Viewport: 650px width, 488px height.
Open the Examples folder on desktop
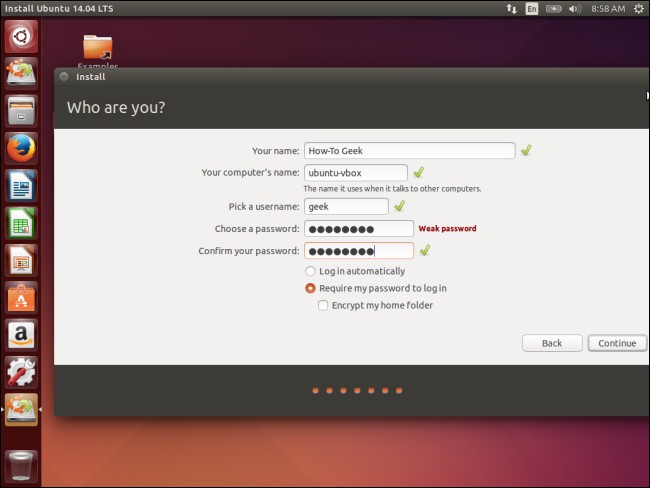(98, 51)
